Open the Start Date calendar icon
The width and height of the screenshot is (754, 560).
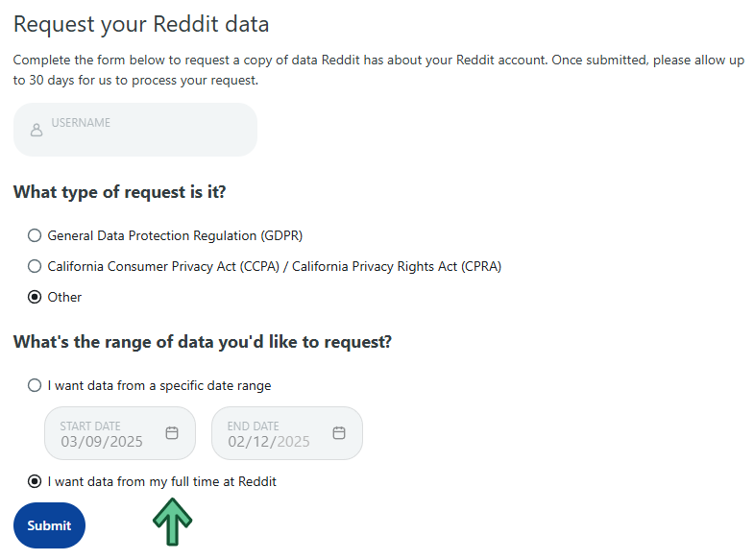click(172, 433)
